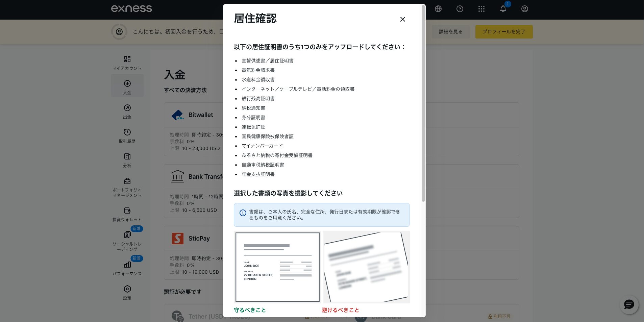Open 出金 withdrawal page

pyautogui.click(x=127, y=111)
